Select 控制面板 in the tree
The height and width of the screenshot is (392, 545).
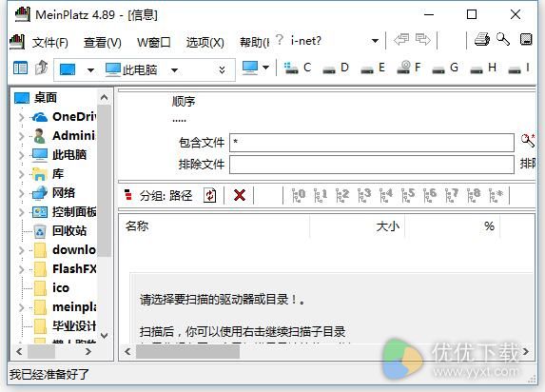click(x=65, y=212)
